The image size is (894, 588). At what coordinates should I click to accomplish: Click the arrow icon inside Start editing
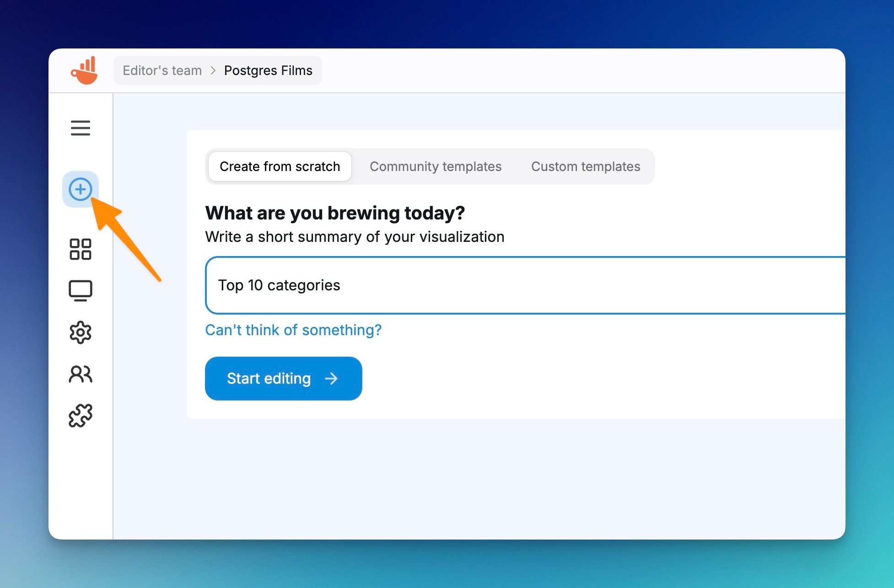pyautogui.click(x=331, y=379)
